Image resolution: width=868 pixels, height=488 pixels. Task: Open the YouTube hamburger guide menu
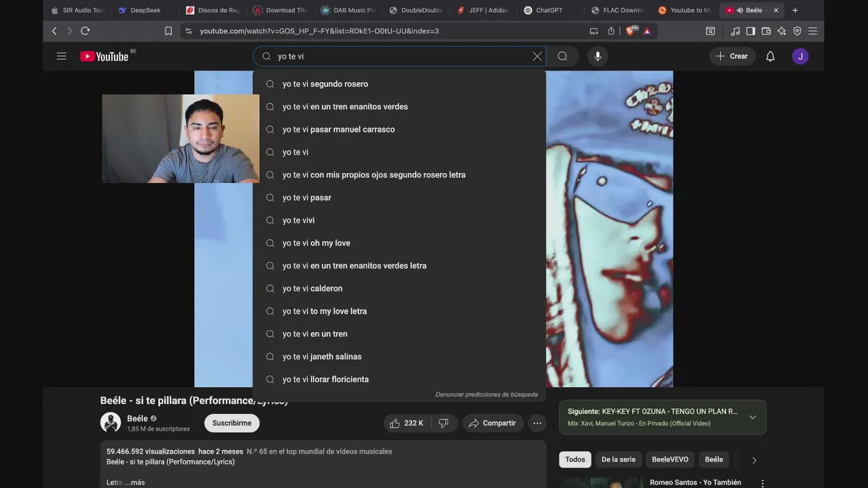tap(62, 56)
